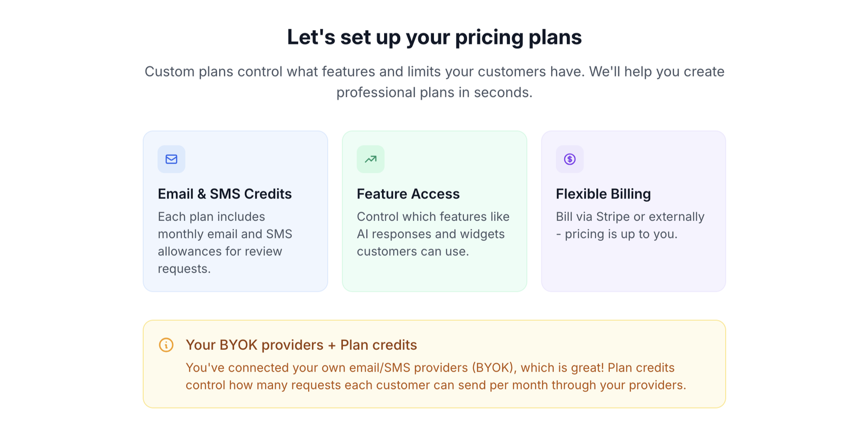The width and height of the screenshot is (868, 434).
Task: Click the page title Let's set up your pricing plans
Action: (x=434, y=37)
